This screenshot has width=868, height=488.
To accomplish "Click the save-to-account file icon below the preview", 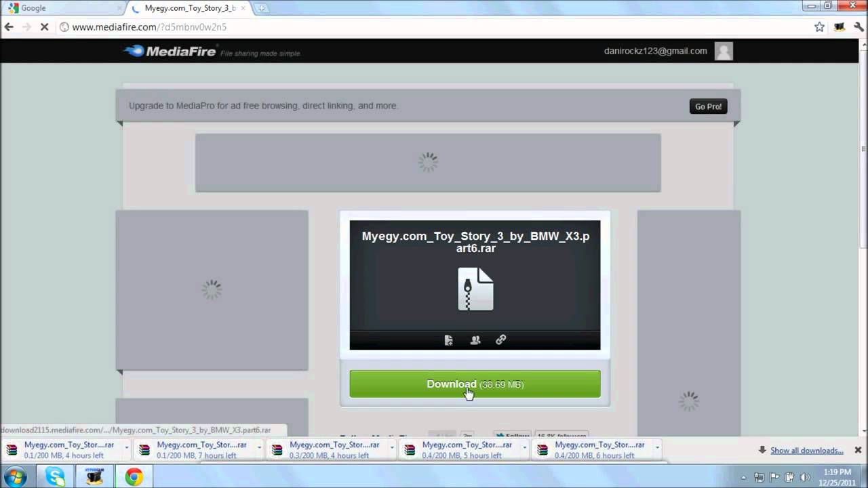I will click(x=448, y=340).
